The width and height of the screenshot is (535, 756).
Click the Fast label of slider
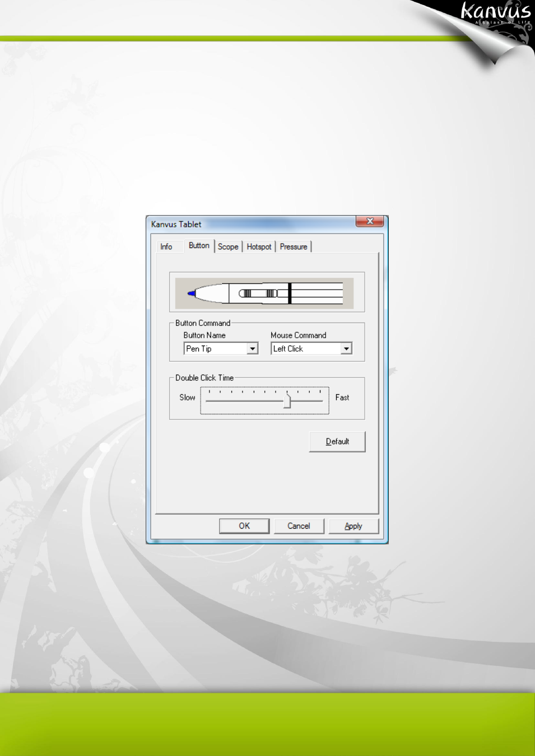[x=342, y=398]
